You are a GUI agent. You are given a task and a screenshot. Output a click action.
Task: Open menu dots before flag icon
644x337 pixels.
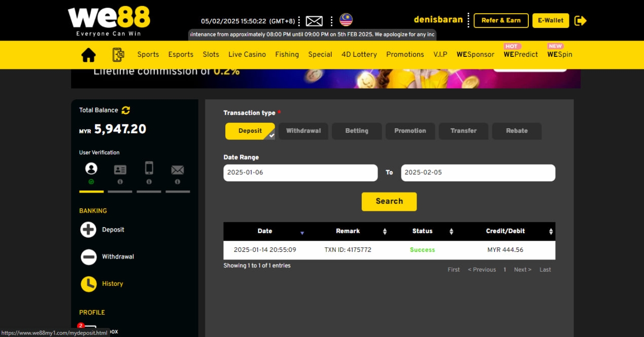click(x=332, y=21)
